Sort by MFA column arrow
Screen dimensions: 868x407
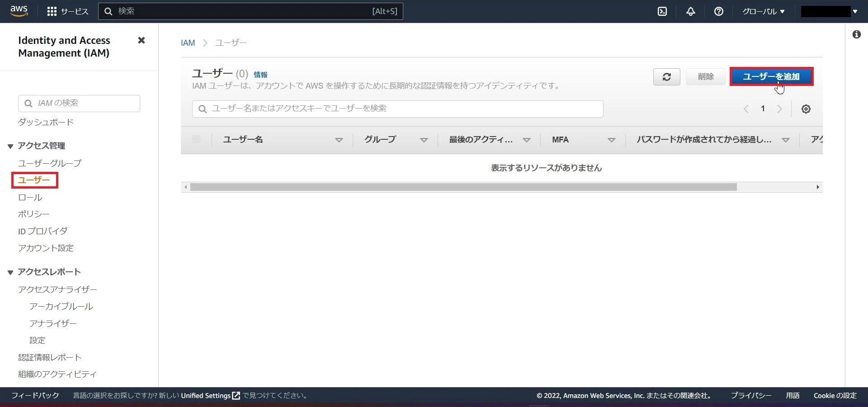612,140
